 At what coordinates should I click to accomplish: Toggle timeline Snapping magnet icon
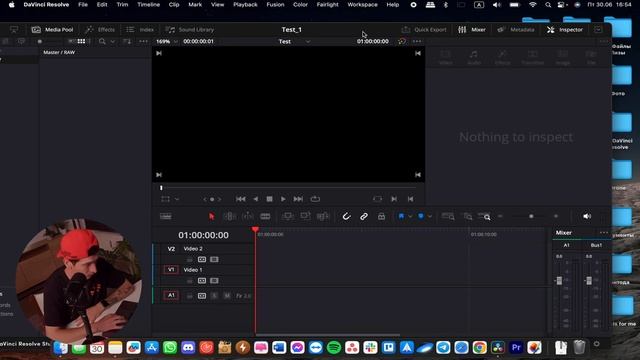[346, 216]
